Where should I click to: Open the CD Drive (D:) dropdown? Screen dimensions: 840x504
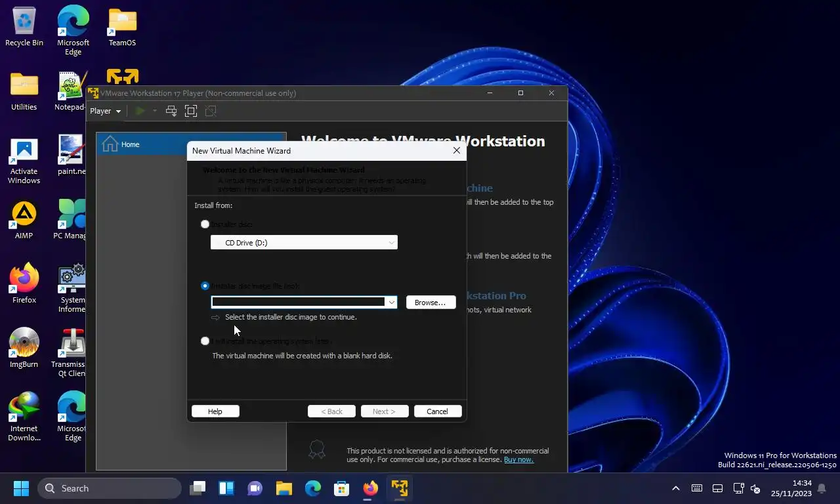coord(304,243)
